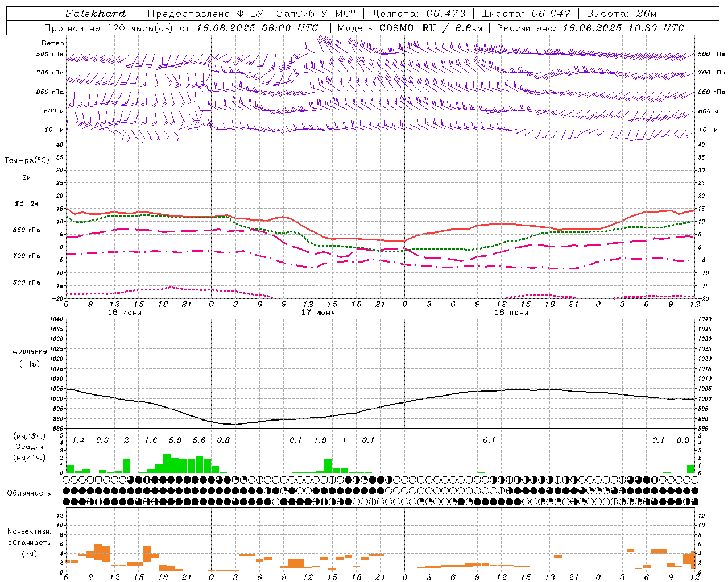This screenshot has height=582, width=728.
Task: Select the "Долгота: 66.473" header field
Action: click(419, 14)
